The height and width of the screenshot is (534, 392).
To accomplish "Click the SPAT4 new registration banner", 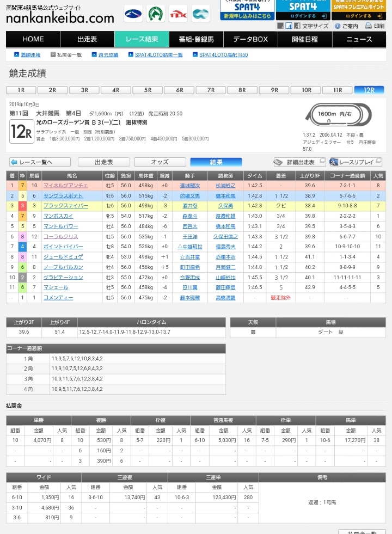I will pos(247,10).
